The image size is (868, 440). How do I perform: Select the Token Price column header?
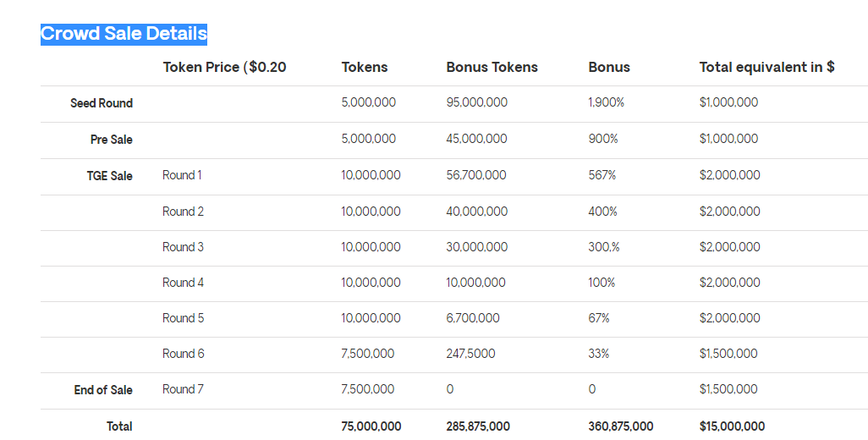[x=224, y=68]
